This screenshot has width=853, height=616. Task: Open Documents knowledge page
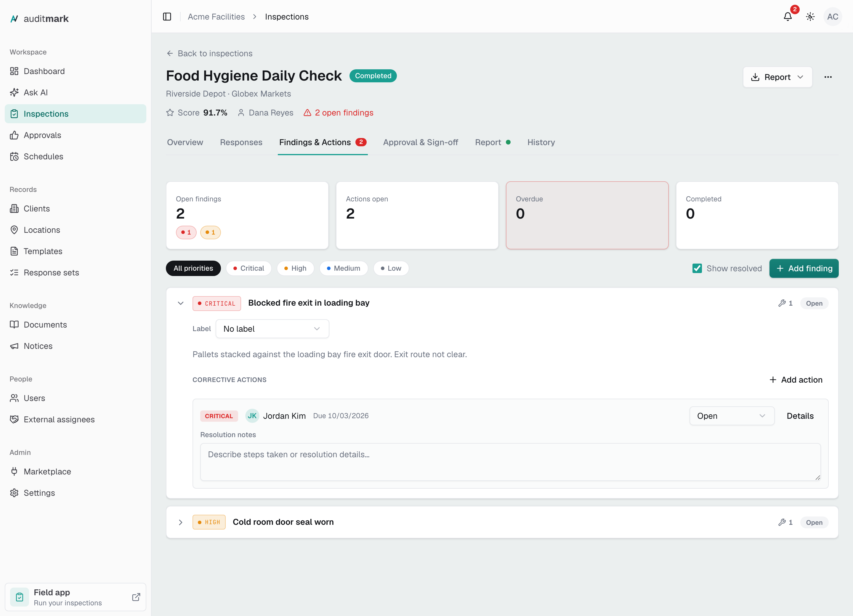(x=75, y=325)
